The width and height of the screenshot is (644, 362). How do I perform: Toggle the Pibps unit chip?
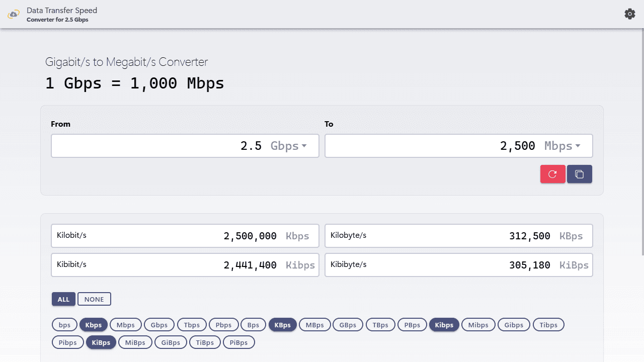point(68,342)
